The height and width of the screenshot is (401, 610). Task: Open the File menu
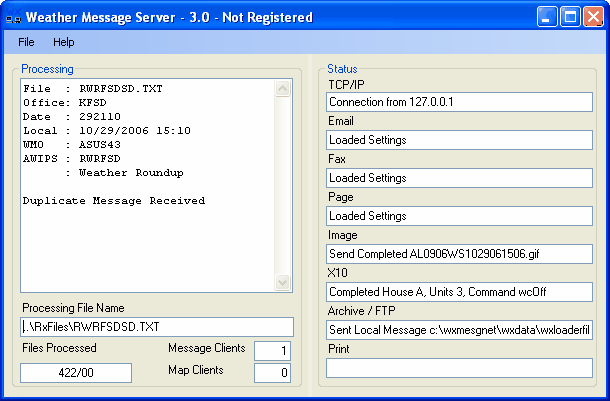tap(26, 43)
